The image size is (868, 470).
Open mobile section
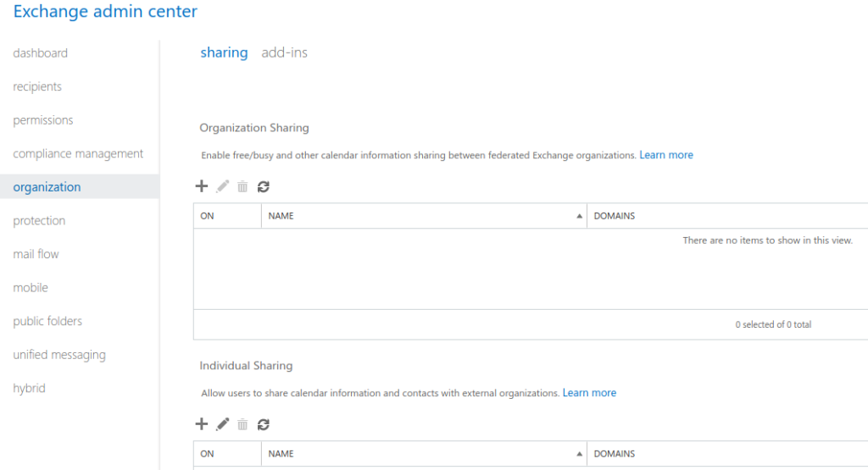pyautogui.click(x=31, y=288)
